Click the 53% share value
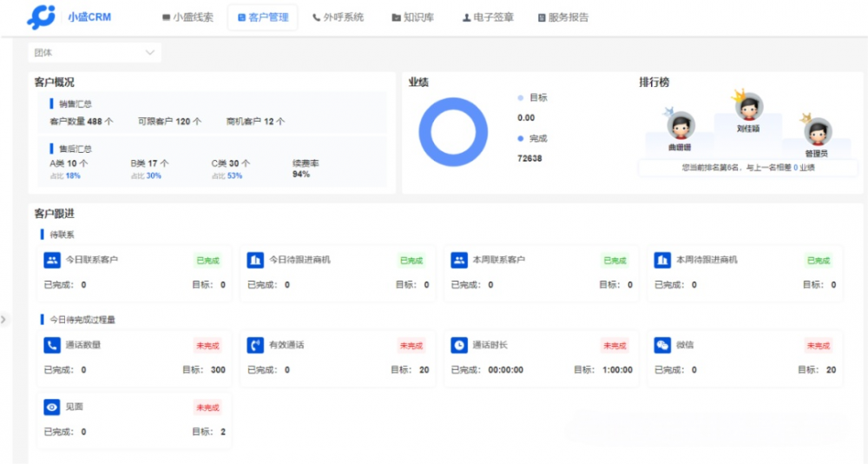Viewport: 868px width, 464px height. 234,176
